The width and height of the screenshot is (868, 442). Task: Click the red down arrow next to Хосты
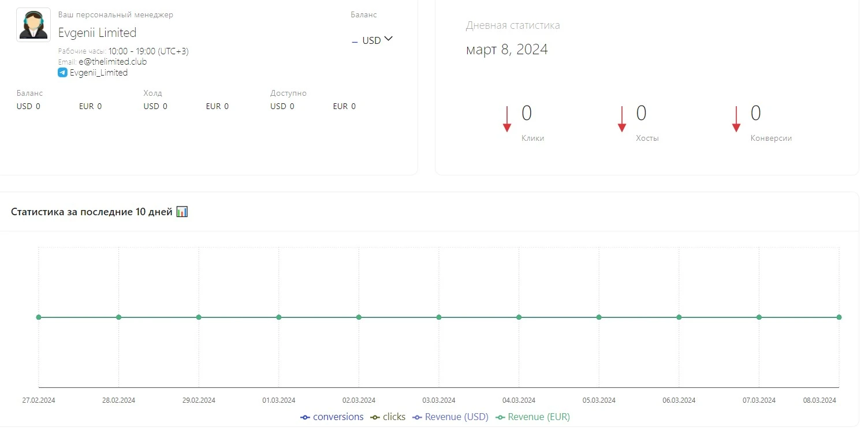click(x=622, y=119)
